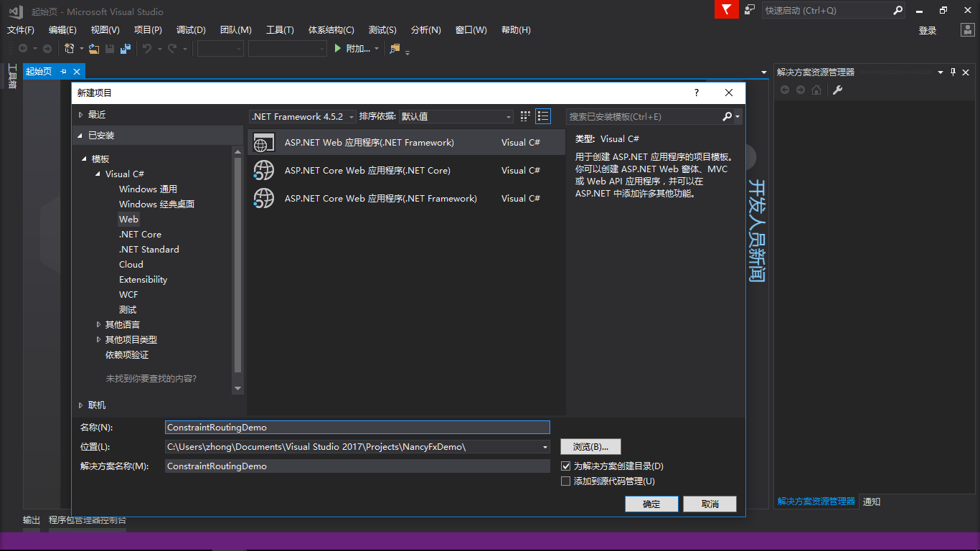The height and width of the screenshot is (551, 980).
Task: Expand the Other Project Types node
Action: (98, 340)
